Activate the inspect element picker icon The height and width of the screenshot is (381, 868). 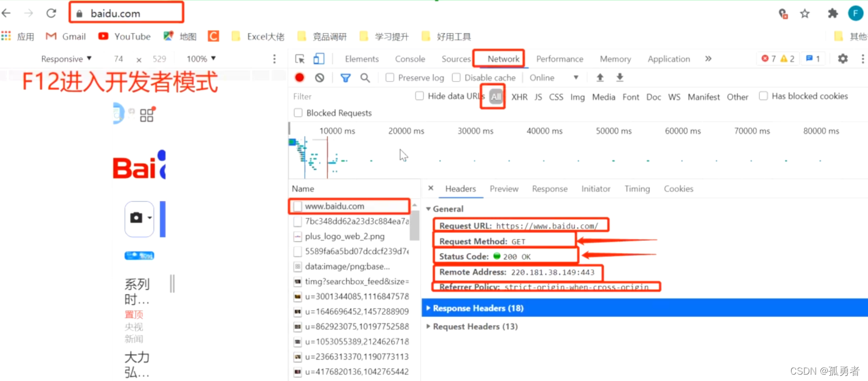click(300, 59)
